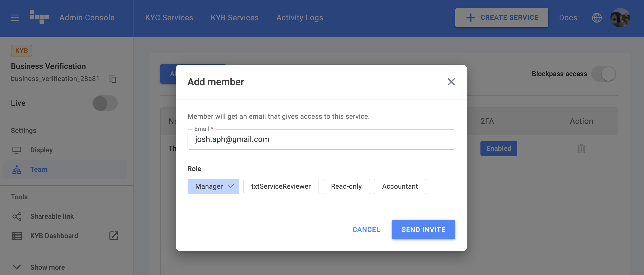Viewport: 644px width, 275px height.
Task: Click the Create Service button
Action: [501, 17]
